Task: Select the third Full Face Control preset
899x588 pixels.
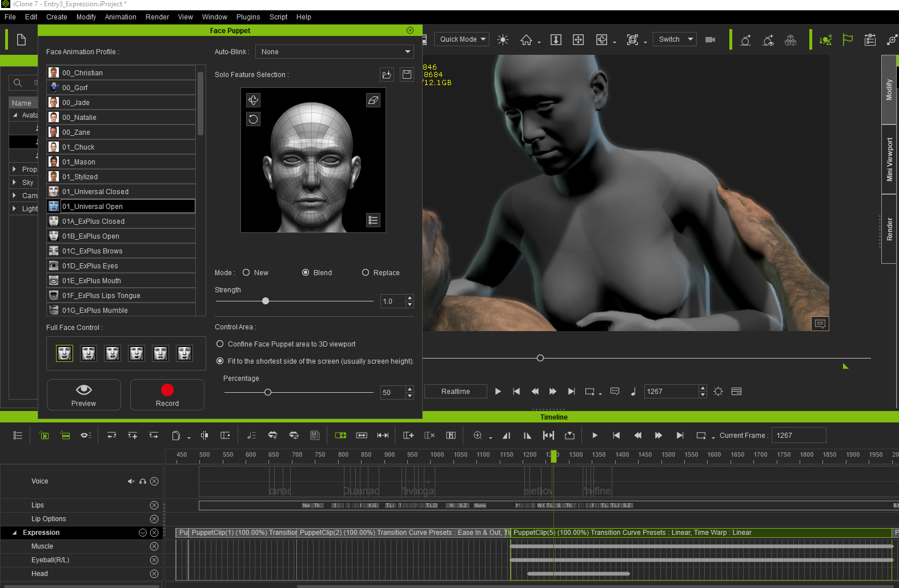Action: [113, 353]
